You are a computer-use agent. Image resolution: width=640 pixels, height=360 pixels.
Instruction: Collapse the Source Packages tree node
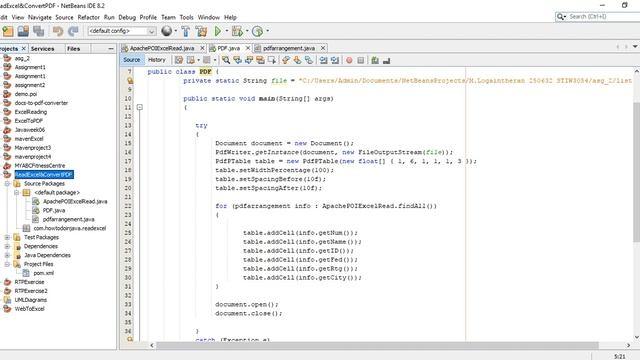point(7,184)
